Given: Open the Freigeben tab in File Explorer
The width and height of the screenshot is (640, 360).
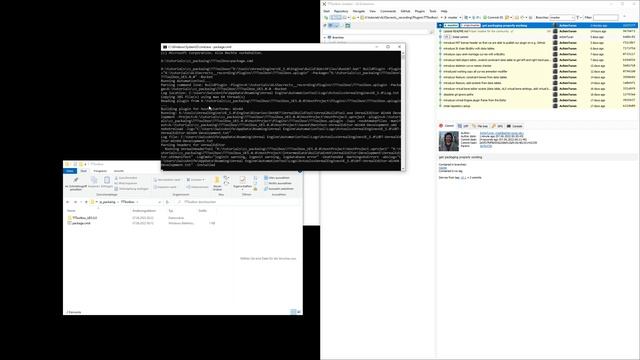Looking at the screenshot, I should (100, 171).
